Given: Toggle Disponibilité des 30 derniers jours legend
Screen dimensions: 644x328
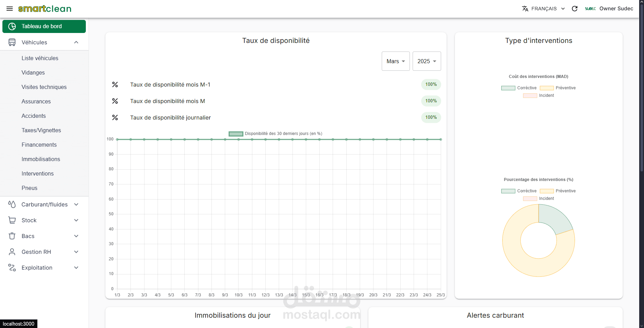Looking at the screenshot, I should coord(275,134).
